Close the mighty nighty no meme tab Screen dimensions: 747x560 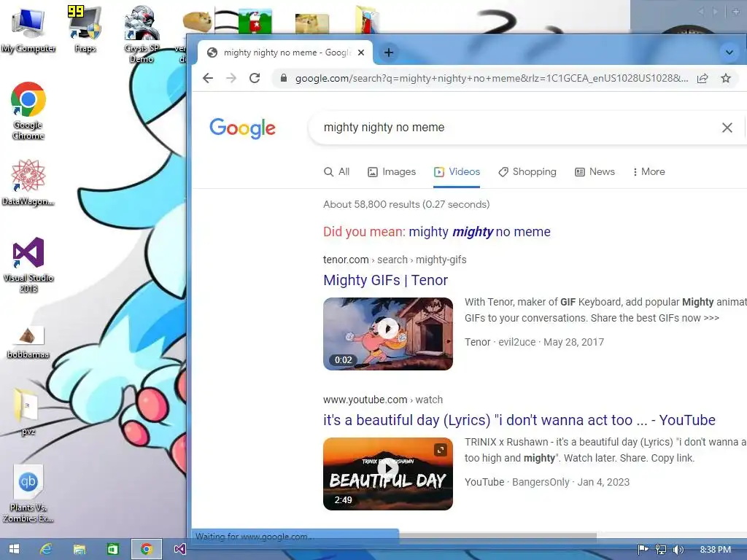coord(361,52)
